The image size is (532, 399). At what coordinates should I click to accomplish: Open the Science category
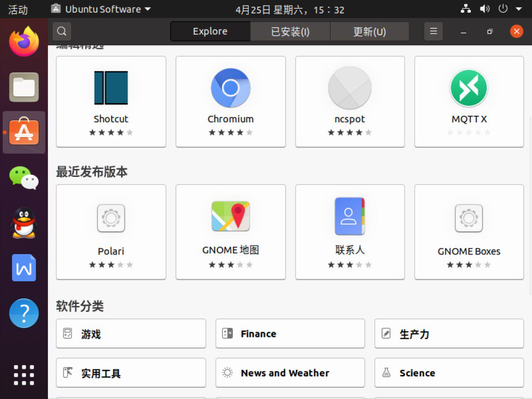pyautogui.click(x=449, y=373)
